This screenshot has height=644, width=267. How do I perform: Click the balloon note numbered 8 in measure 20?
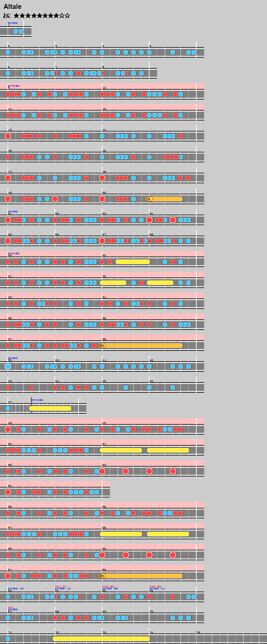(149, 199)
